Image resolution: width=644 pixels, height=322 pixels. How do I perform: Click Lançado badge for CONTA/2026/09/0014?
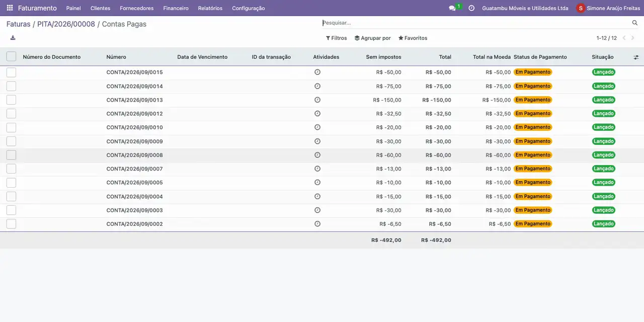[x=603, y=86]
